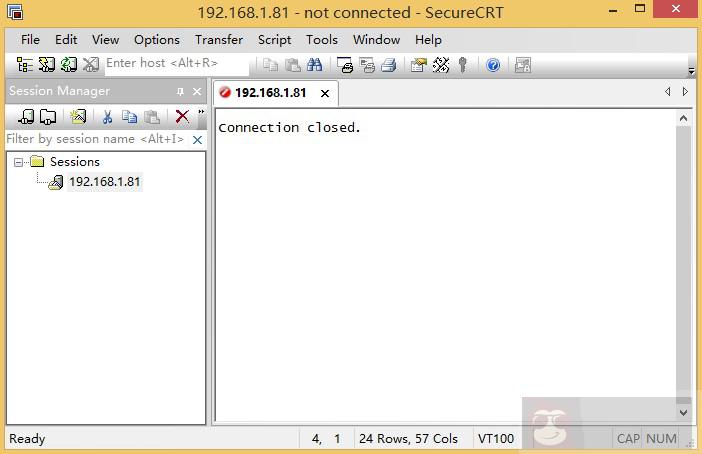Click the NUM indicator in status bar
The height and width of the screenshot is (454, 702).
click(x=661, y=439)
